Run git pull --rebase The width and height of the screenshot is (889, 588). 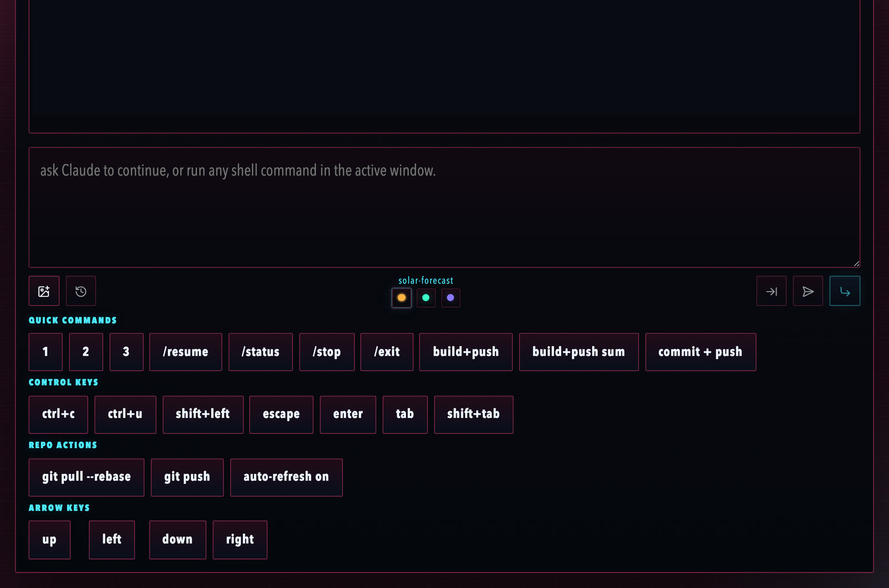(x=87, y=477)
